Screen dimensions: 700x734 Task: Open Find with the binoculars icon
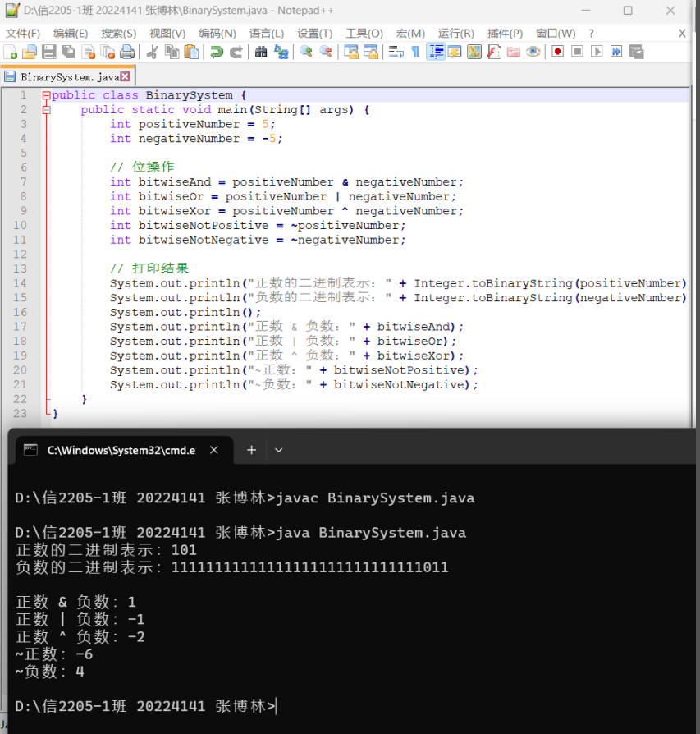click(261, 52)
